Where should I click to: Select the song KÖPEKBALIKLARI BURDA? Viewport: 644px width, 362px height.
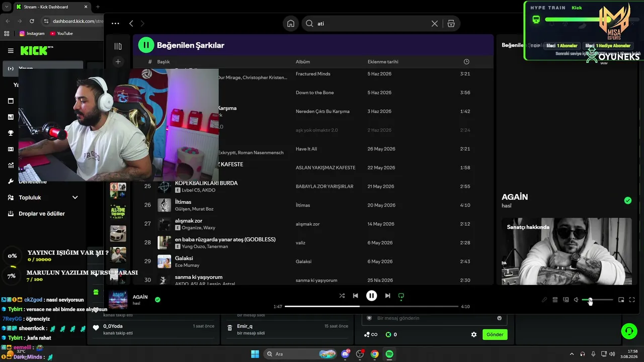(206, 183)
